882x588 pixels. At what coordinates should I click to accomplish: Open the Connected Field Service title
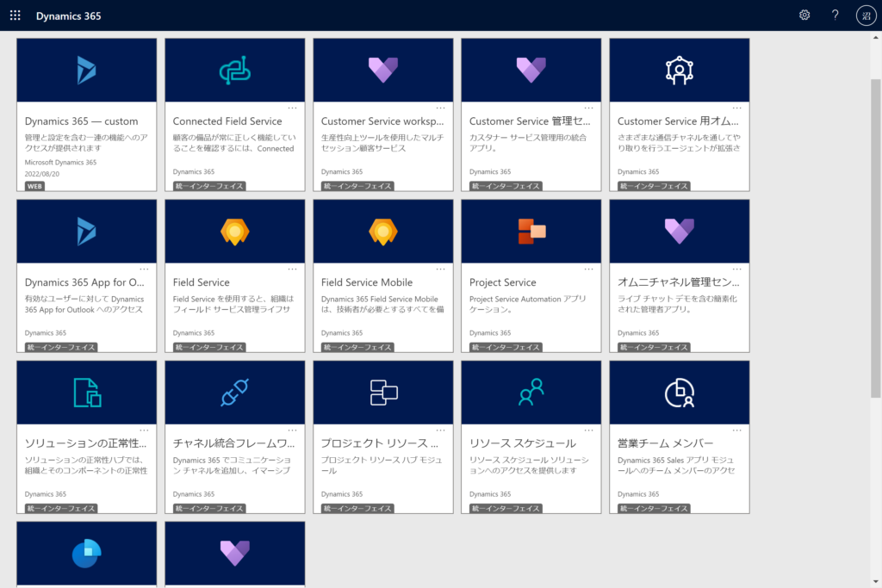click(x=227, y=121)
